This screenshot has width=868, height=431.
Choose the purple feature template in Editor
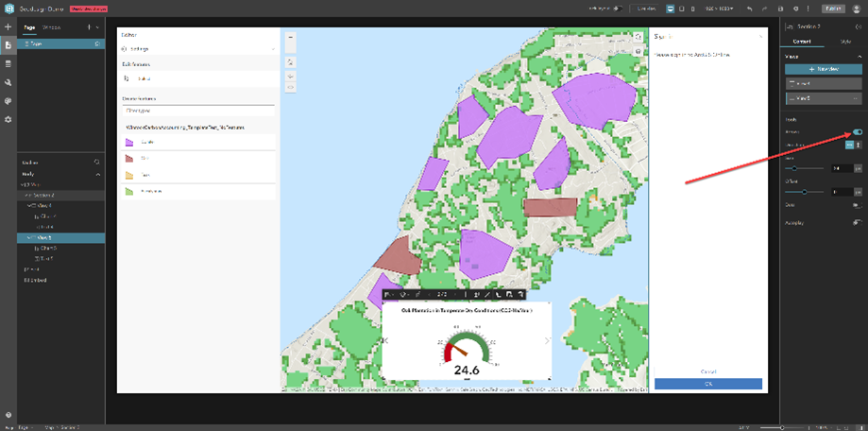[x=198, y=143]
